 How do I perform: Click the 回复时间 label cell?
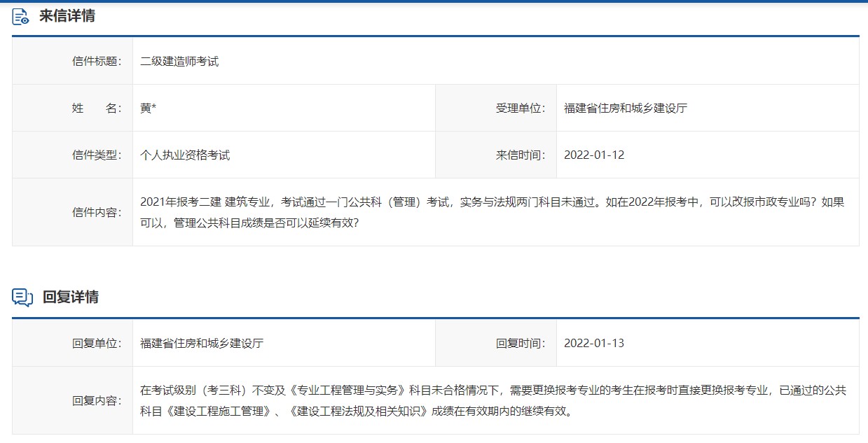(x=520, y=343)
